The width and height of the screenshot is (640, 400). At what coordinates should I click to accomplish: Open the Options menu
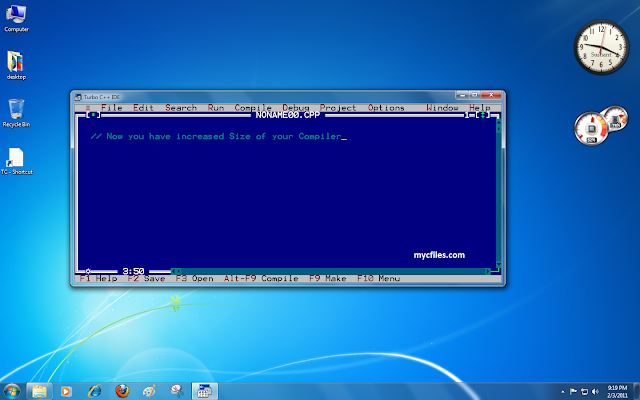pyautogui.click(x=386, y=108)
